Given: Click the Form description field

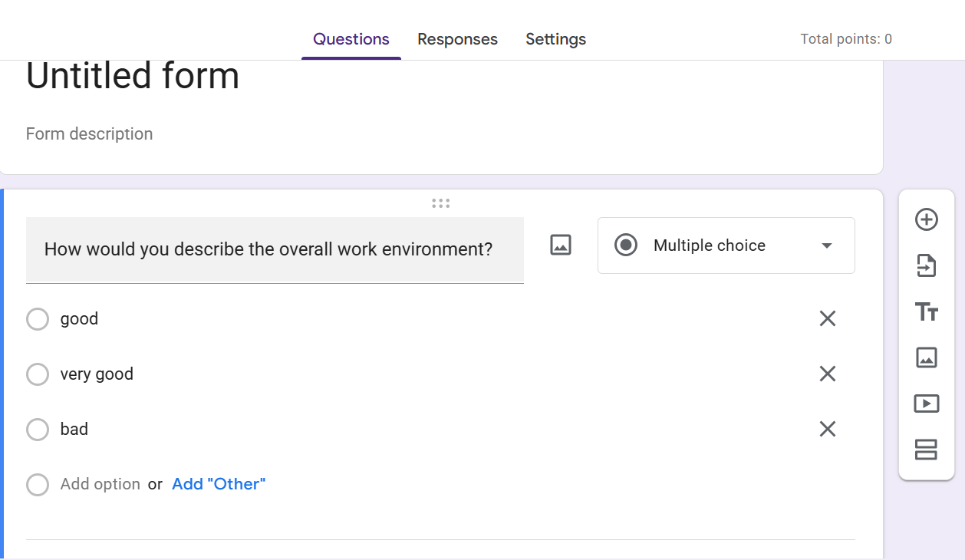Looking at the screenshot, I should [x=89, y=134].
